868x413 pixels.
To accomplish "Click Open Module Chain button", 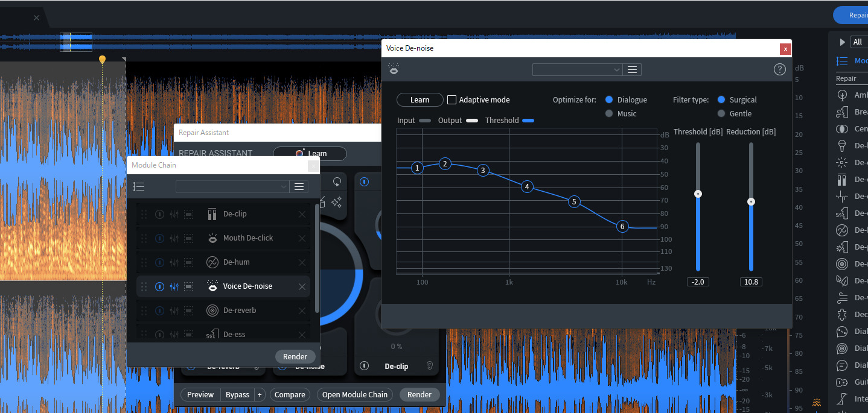I will point(355,395).
